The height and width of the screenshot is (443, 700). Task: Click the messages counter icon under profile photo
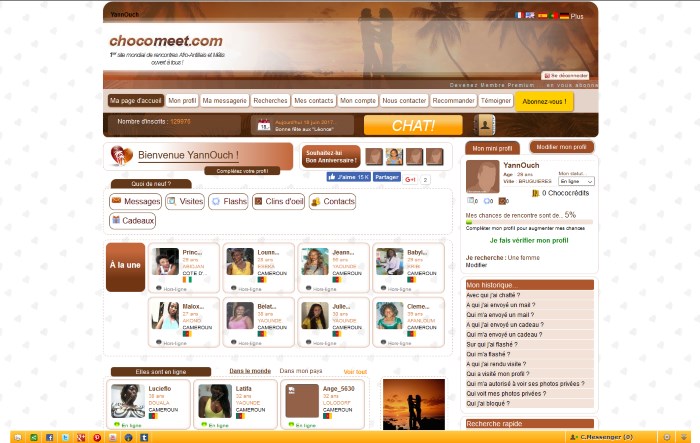tap(471, 201)
